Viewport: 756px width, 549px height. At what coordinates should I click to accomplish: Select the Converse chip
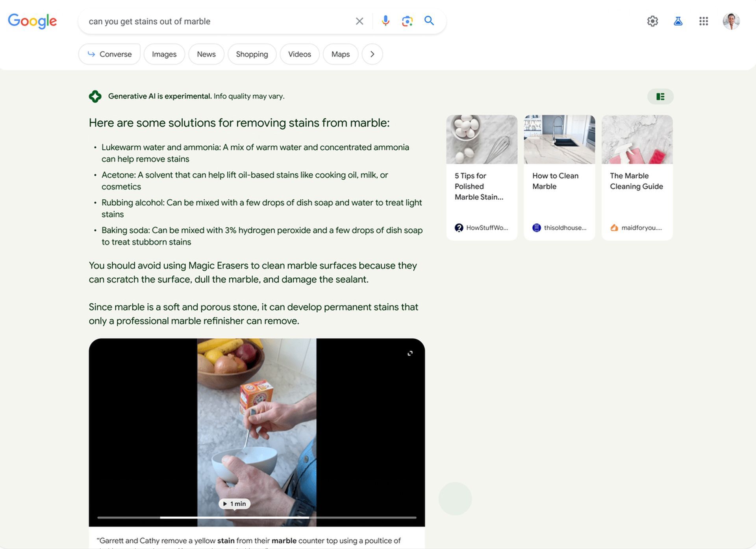click(x=109, y=54)
